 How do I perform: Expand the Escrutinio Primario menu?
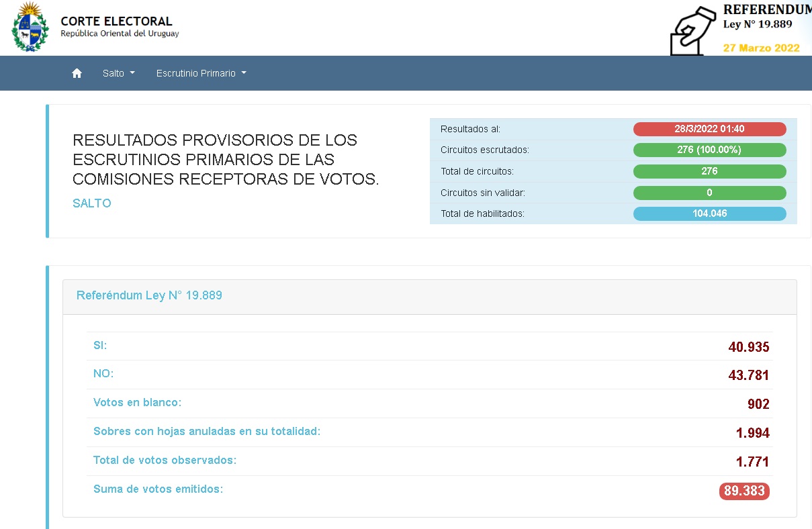point(201,73)
